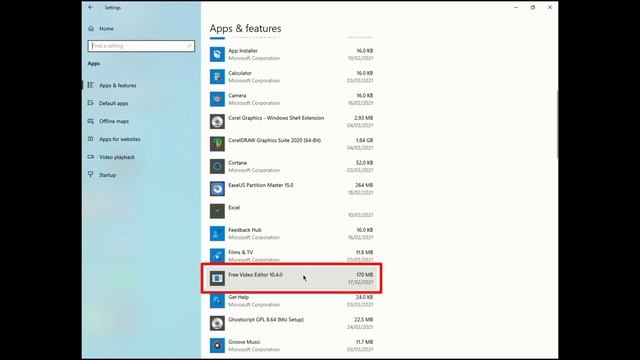Viewport: 640px width, 360px height.
Task: Click the Home icon in sidebar
Action: [x=91, y=29]
